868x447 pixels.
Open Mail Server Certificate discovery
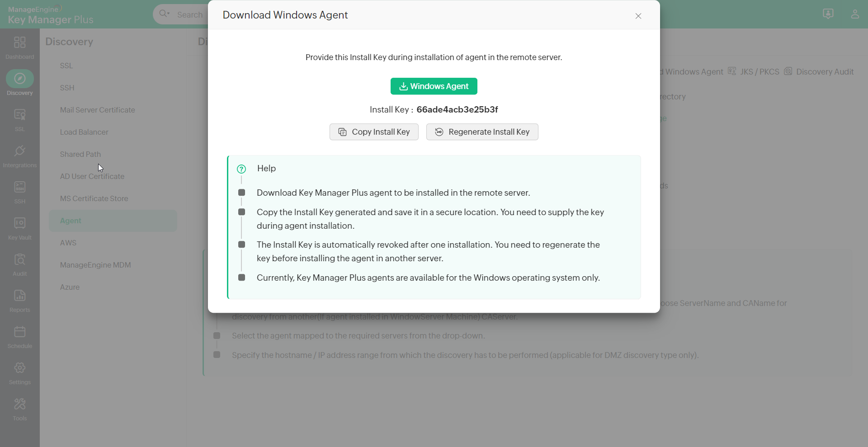98,110
